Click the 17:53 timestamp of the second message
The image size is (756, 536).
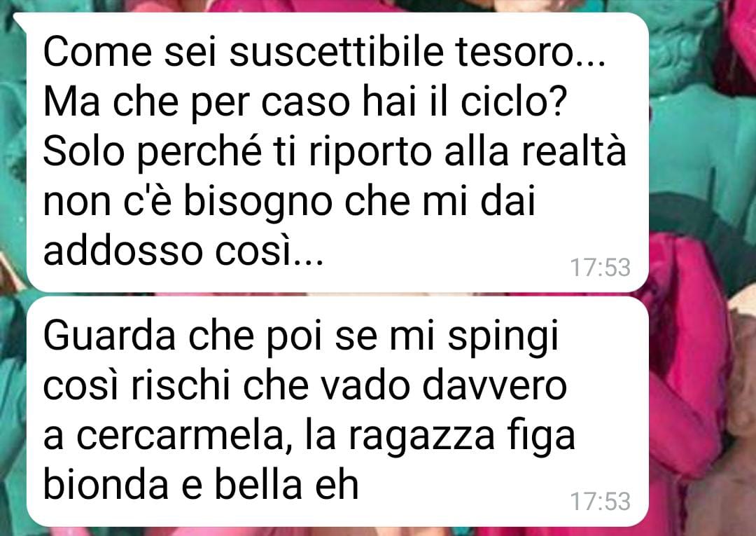point(601,502)
